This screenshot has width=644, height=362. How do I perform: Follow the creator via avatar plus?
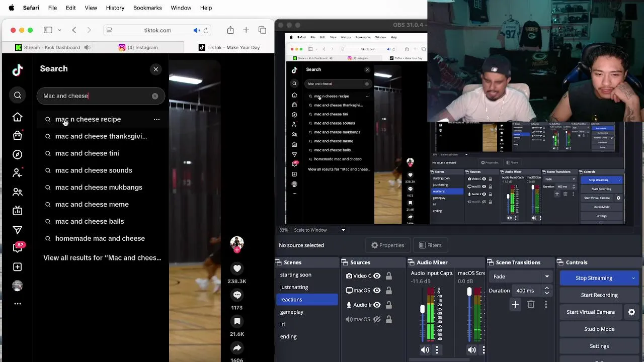click(x=237, y=250)
